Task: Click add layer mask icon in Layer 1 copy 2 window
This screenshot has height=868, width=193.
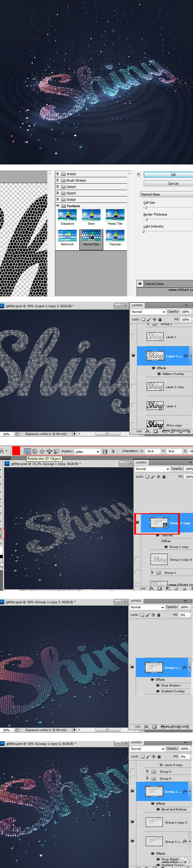Action: pyautogui.click(x=155, y=431)
